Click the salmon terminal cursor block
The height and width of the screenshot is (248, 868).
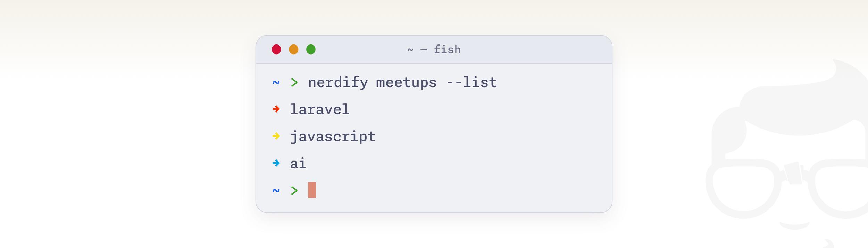click(312, 190)
